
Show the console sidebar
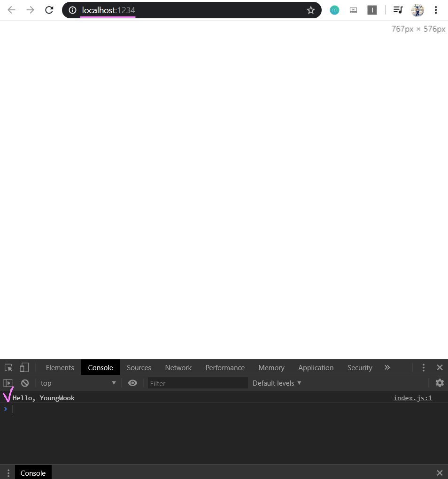click(x=8, y=383)
